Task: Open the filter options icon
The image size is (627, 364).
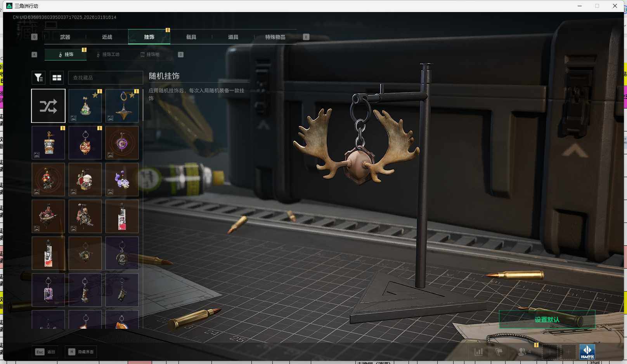Action: pyautogui.click(x=38, y=78)
